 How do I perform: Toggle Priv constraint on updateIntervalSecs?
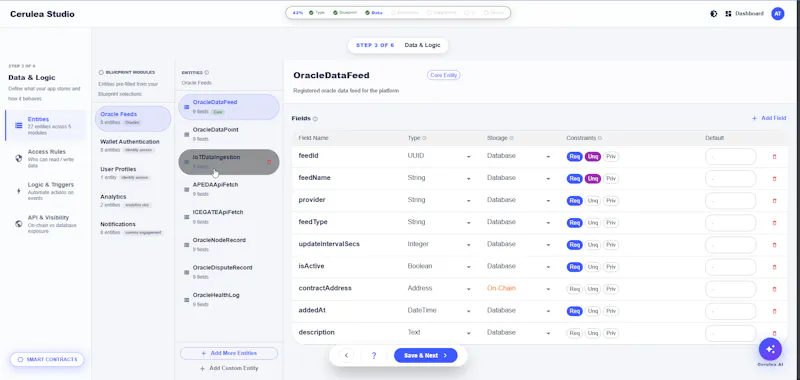click(611, 245)
